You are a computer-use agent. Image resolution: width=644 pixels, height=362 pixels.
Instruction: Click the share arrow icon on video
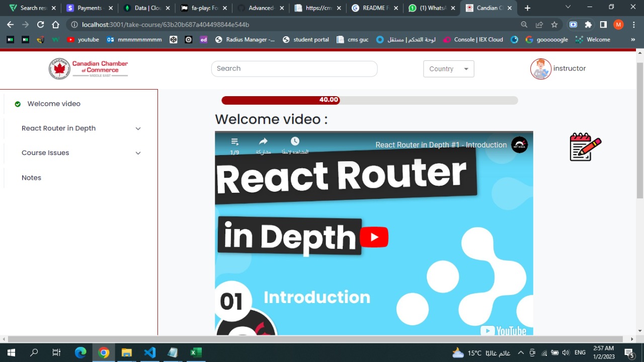pyautogui.click(x=263, y=141)
